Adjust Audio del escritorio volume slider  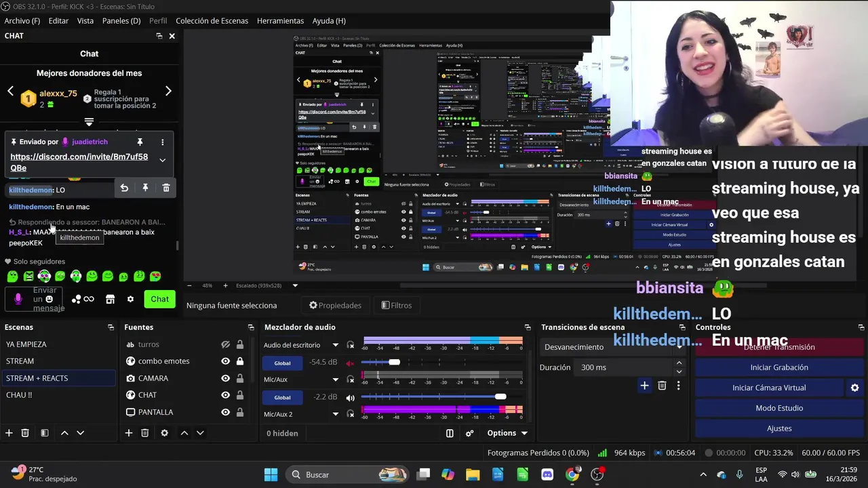pos(394,362)
